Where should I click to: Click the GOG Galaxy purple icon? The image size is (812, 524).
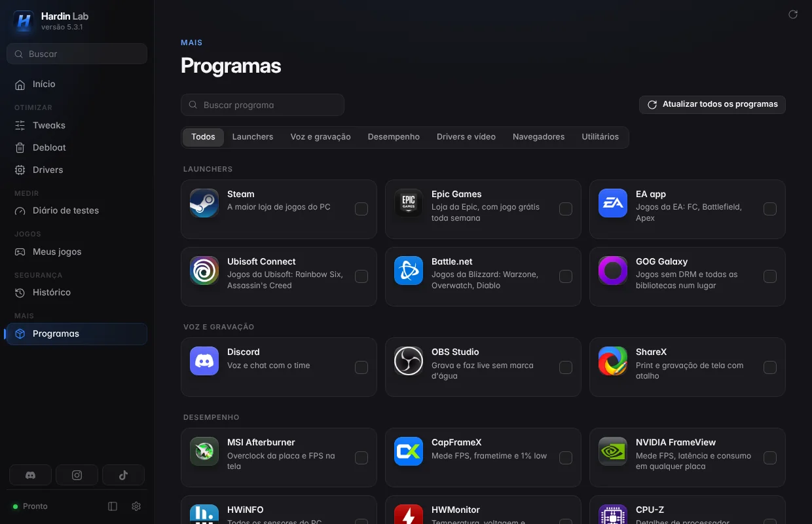point(613,271)
